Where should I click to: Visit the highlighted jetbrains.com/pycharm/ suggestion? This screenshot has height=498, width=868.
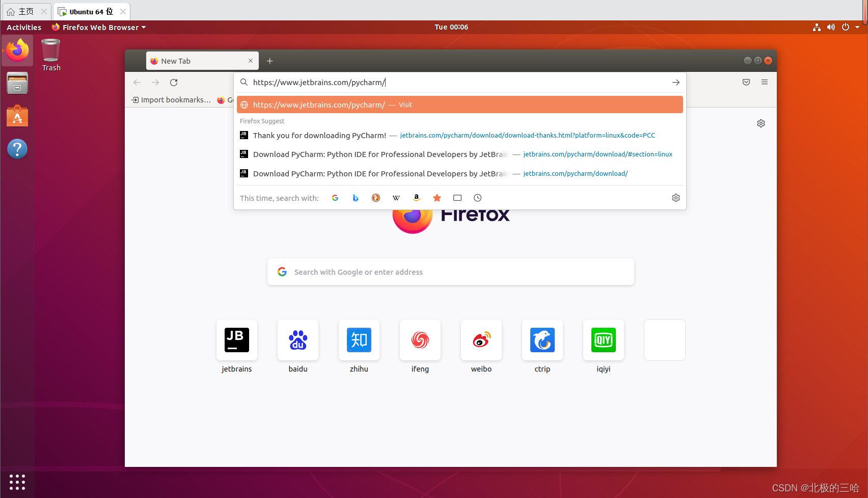tap(459, 104)
